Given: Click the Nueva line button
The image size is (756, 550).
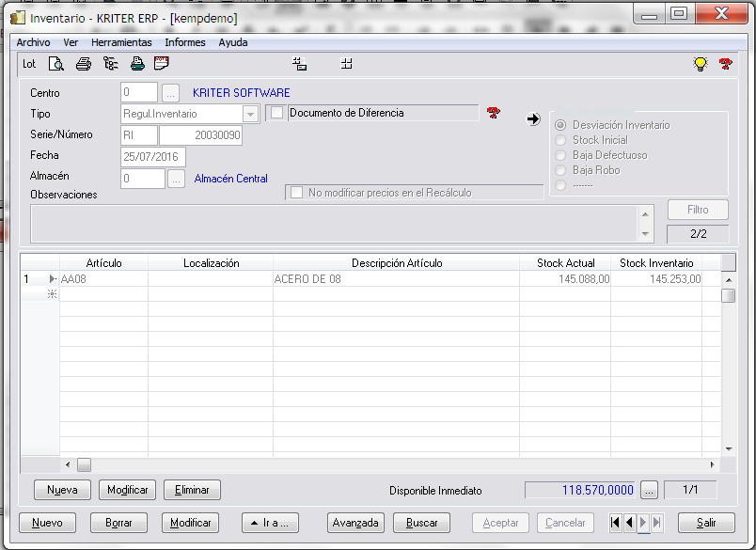Looking at the screenshot, I should [62, 490].
